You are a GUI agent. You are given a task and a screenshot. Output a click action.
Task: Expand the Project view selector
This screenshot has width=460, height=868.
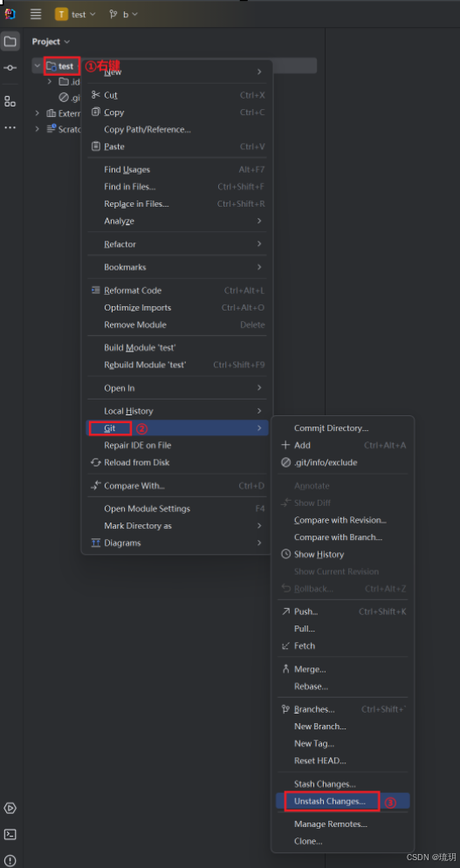[51, 42]
